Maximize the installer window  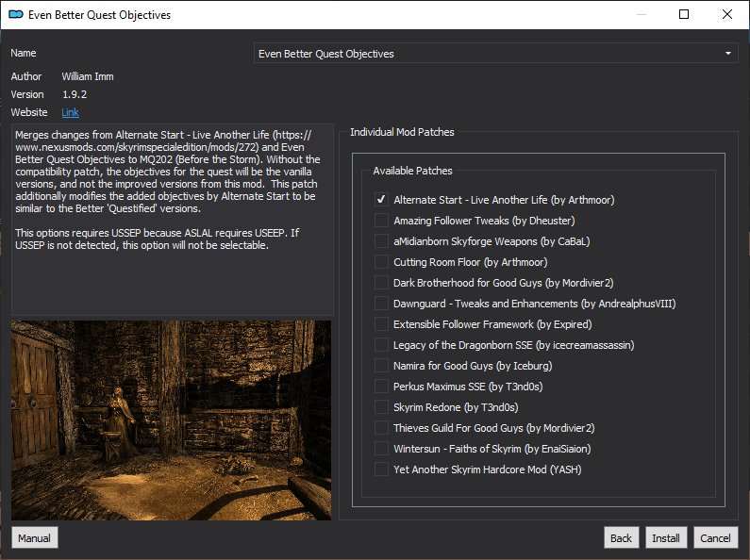pos(684,14)
